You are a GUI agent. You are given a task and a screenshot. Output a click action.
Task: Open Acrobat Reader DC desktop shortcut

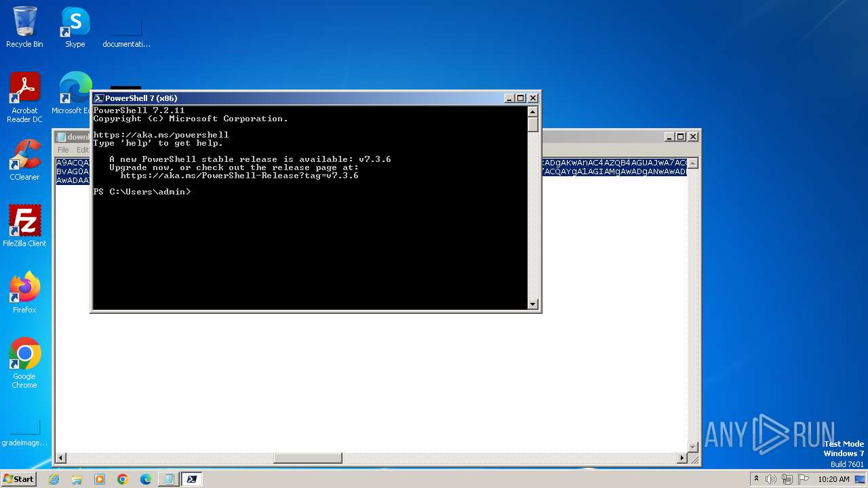(24, 98)
